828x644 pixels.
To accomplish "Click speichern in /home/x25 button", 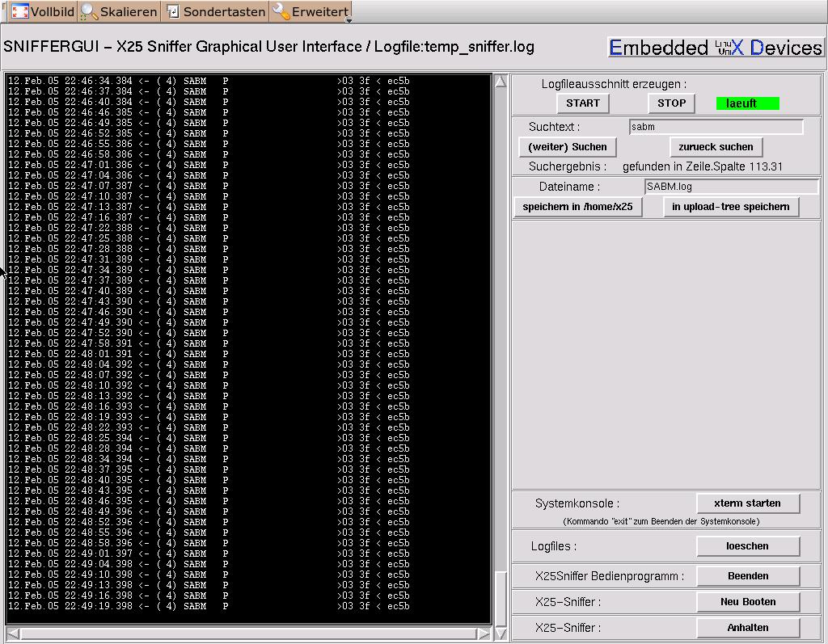I will [x=577, y=206].
